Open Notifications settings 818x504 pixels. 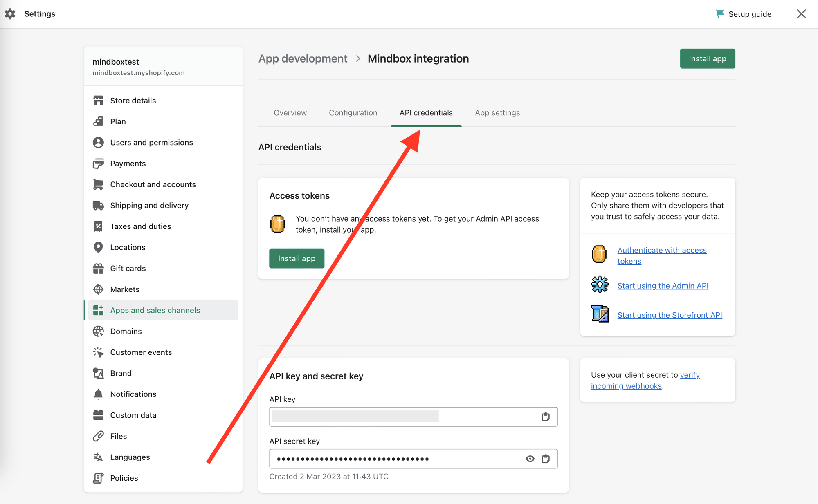[x=163, y=394]
